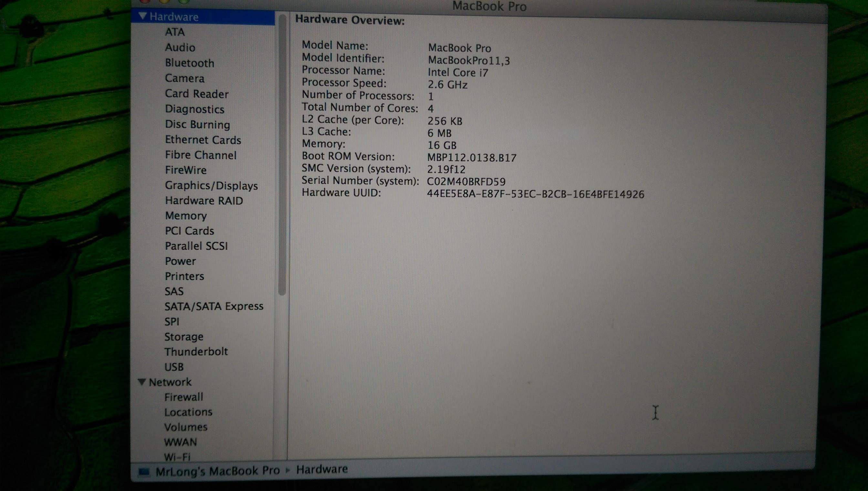This screenshot has width=868, height=491.
Task: Click the Processor Speed value 2.6 GHz
Action: click(447, 85)
